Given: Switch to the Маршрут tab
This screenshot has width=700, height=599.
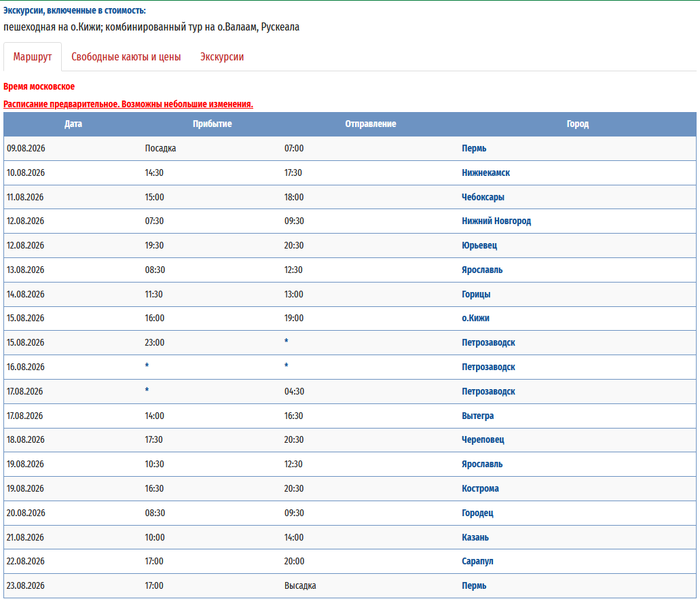Looking at the screenshot, I should click(x=33, y=57).
